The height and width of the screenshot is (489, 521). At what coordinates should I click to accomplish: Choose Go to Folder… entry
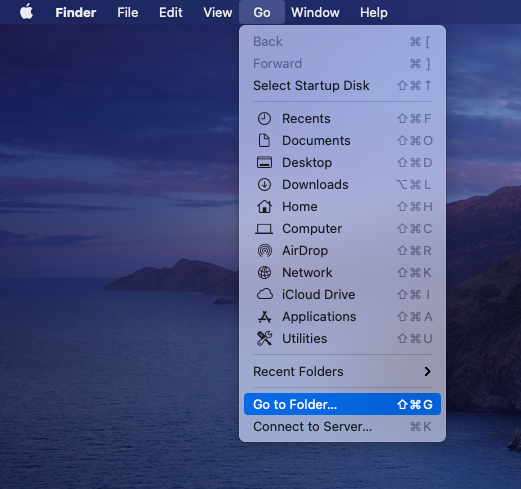click(x=342, y=404)
